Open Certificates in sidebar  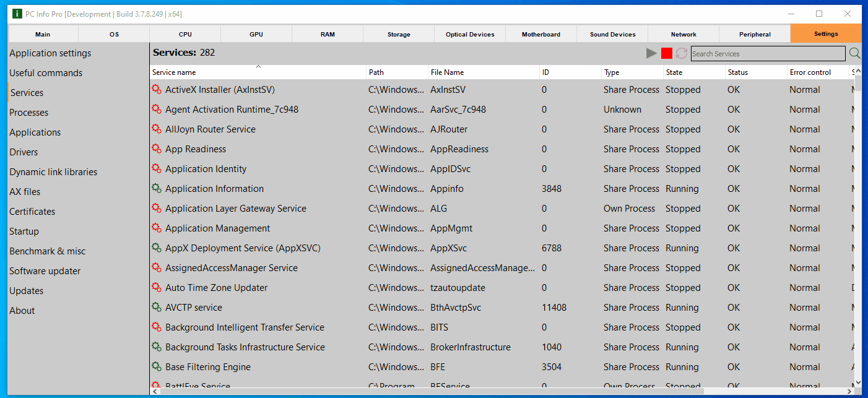(32, 212)
